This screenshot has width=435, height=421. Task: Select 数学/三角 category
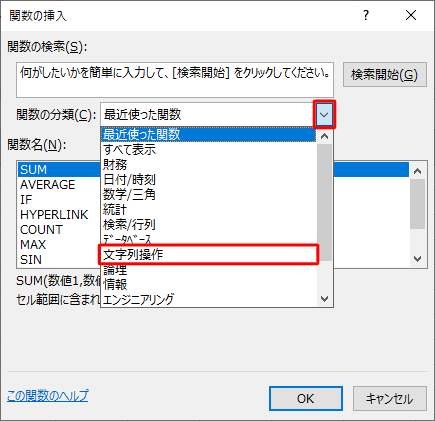208,194
